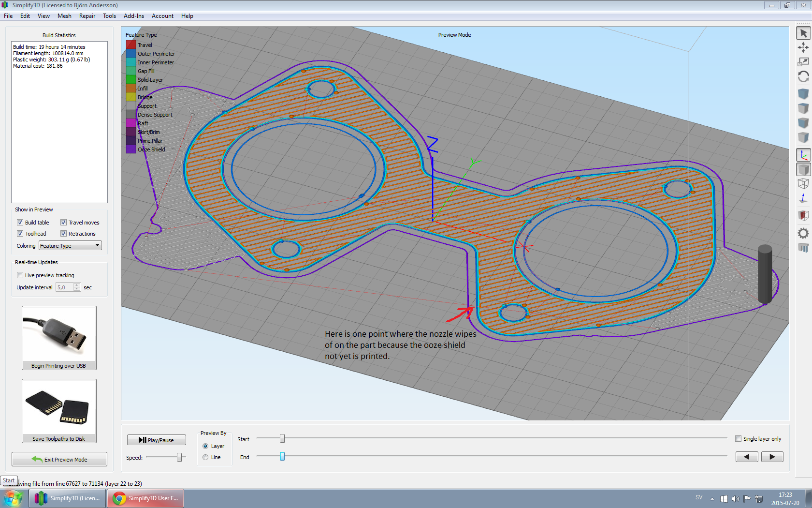Select the arrow selection tool
The height and width of the screenshot is (508, 812).
tap(803, 33)
